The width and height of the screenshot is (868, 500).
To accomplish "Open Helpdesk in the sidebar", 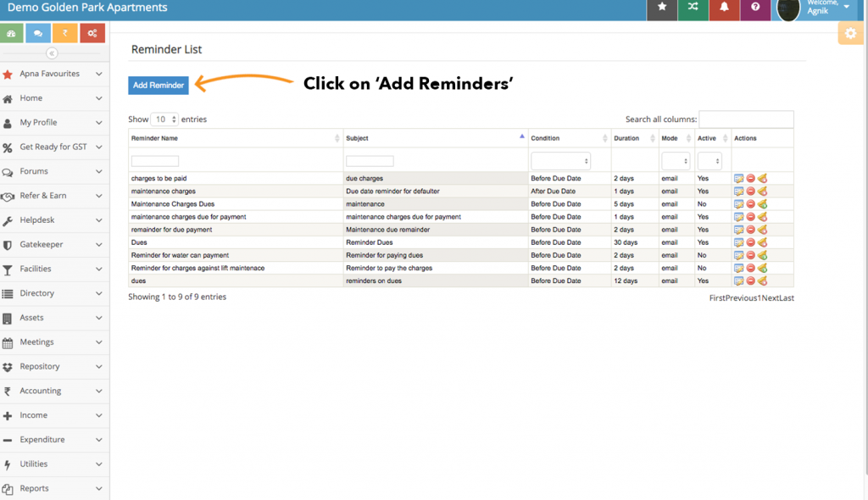I will pyautogui.click(x=54, y=219).
